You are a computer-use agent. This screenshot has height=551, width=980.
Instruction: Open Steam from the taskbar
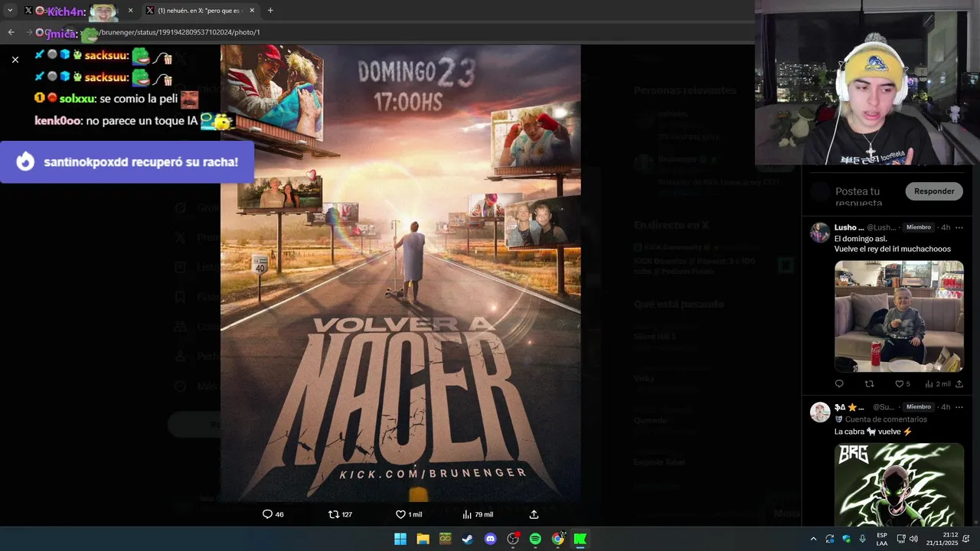point(468,539)
